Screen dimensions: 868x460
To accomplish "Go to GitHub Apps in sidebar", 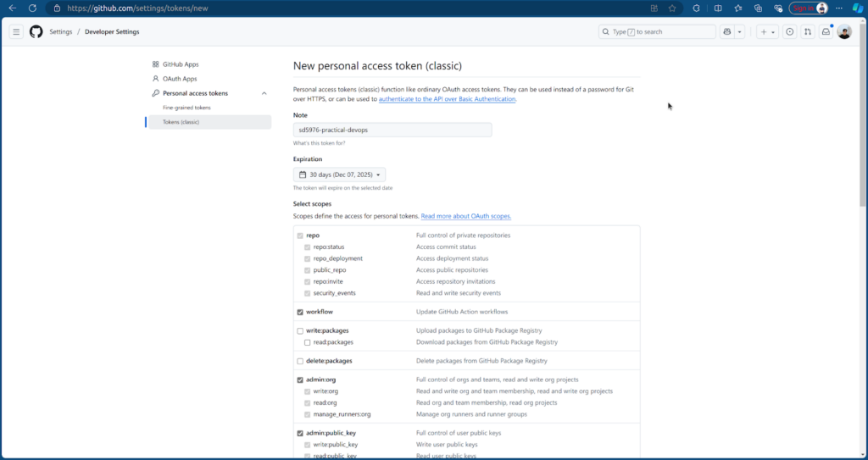I will coord(181,64).
